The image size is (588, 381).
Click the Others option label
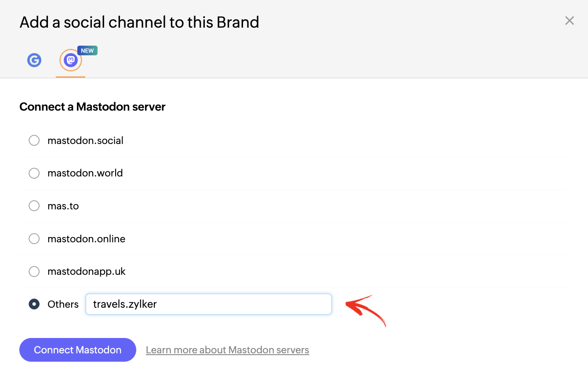[x=63, y=304]
